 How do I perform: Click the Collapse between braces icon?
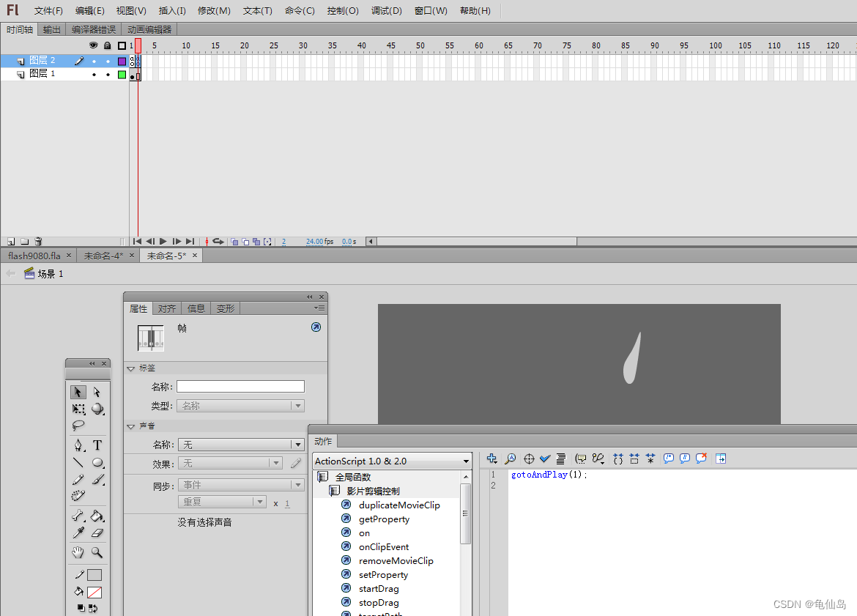(618, 459)
